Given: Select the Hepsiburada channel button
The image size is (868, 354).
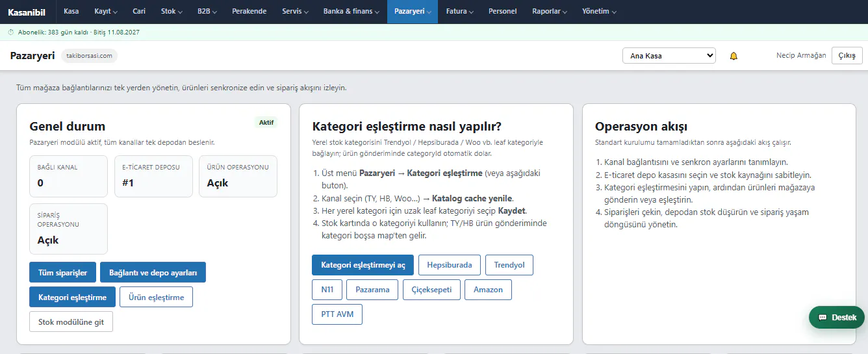Looking at the screenshot, I should [450, 265].
